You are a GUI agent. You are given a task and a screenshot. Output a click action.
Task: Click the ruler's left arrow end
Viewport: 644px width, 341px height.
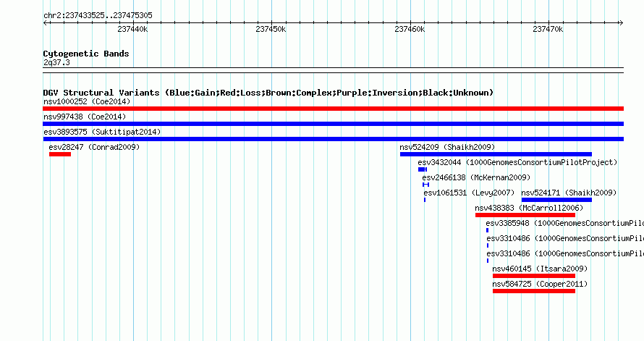coord(46,23)
